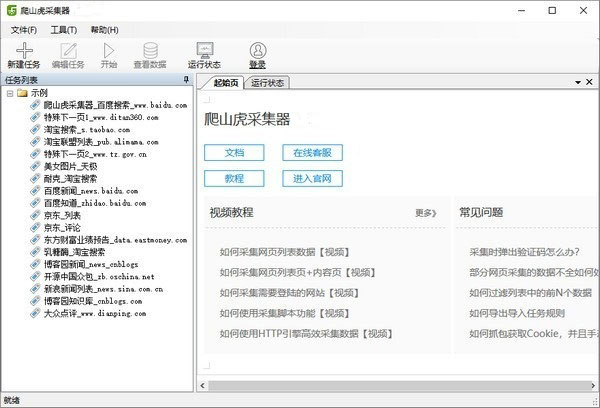The width and height of the screenshot is (600, 408).
Task: Click task icon beside 乳糖酶_淘宝搜索
Action: pos(35,252)
